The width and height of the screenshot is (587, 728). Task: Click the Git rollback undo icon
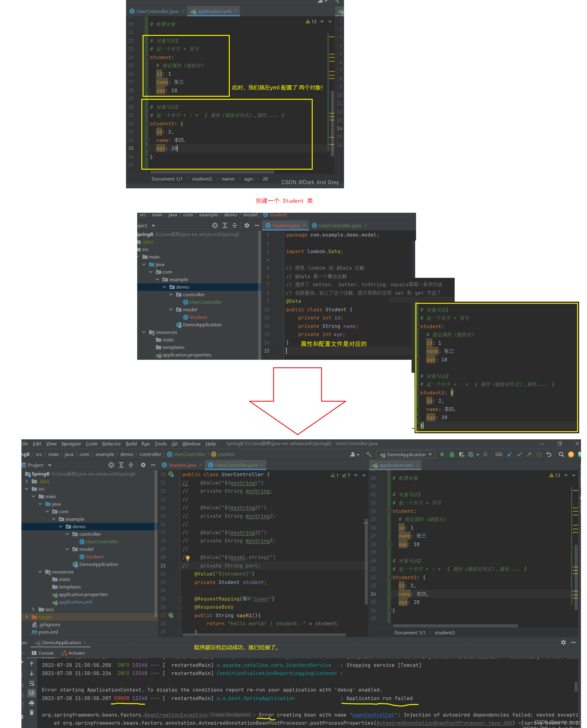coord(549,455)
